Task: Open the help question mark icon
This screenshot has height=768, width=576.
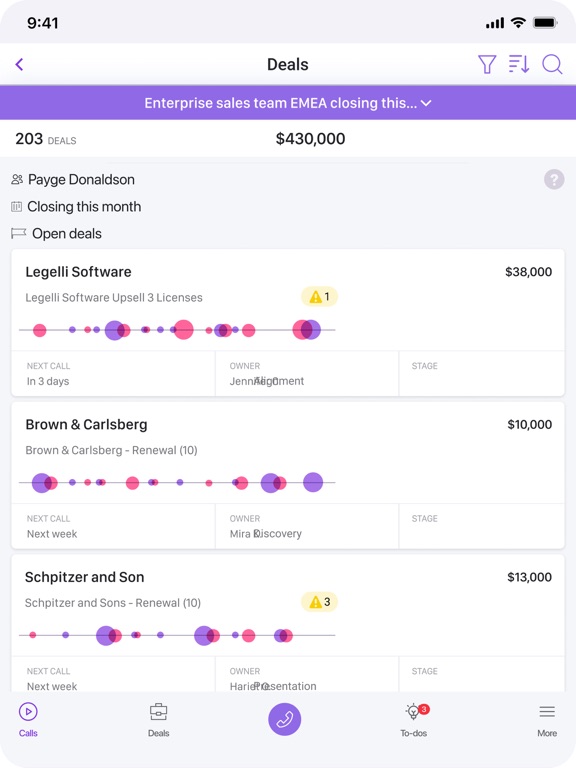Action: pyautogui.click(x=554, y=180)
